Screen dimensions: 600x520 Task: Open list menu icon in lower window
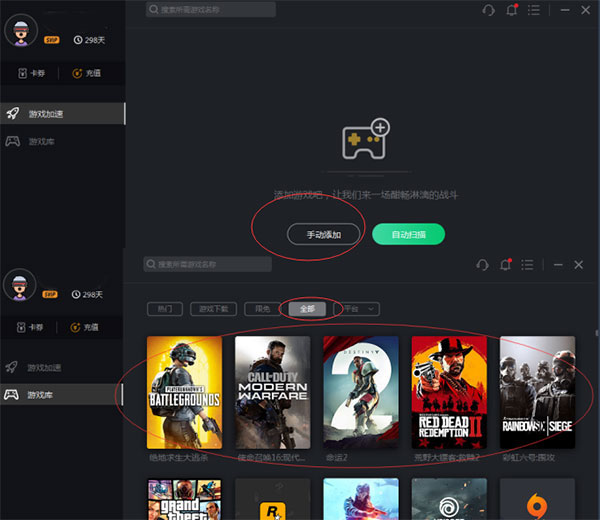[527, 264]
